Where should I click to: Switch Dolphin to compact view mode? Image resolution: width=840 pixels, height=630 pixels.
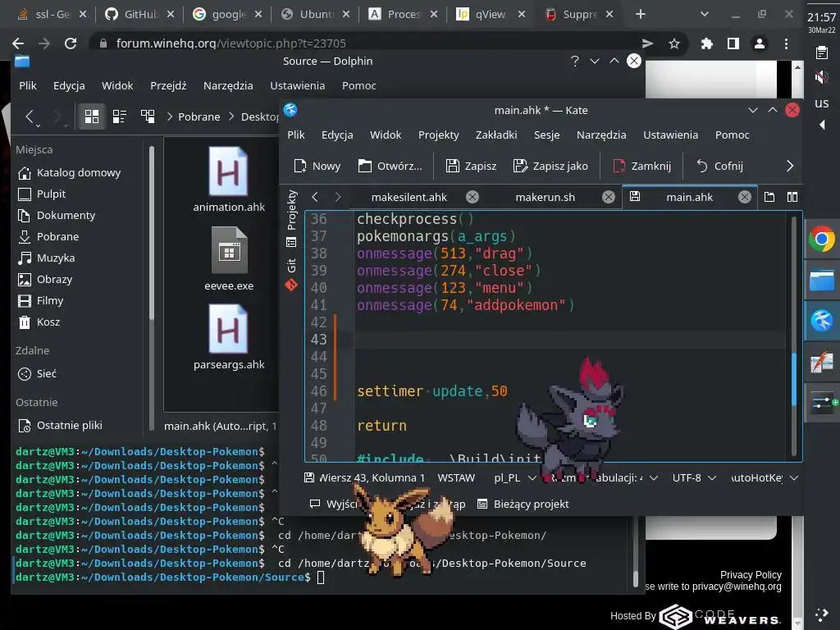point(120,116)
